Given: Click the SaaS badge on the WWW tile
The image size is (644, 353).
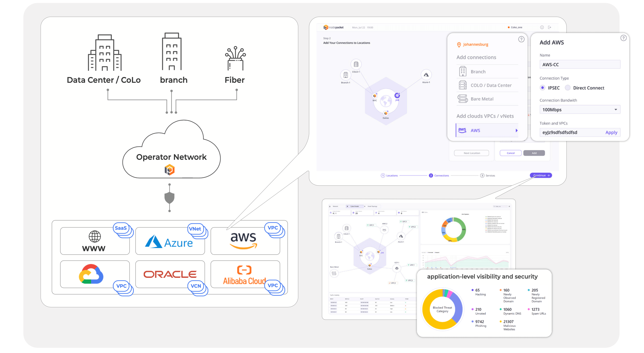Looking at the screenshot, I should (121, 228).
